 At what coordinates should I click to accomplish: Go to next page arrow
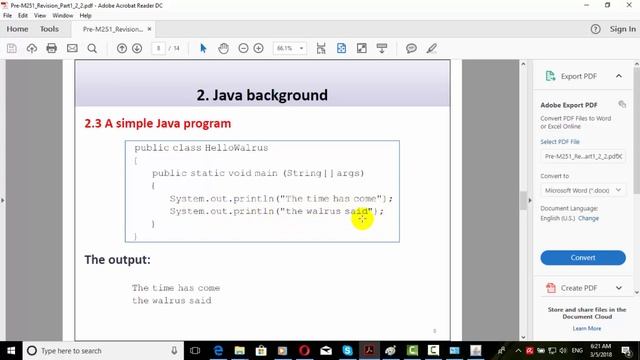(137, 48)
